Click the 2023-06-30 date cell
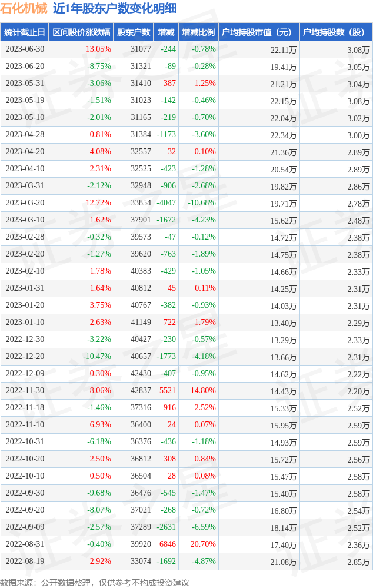 click(25, 49)
